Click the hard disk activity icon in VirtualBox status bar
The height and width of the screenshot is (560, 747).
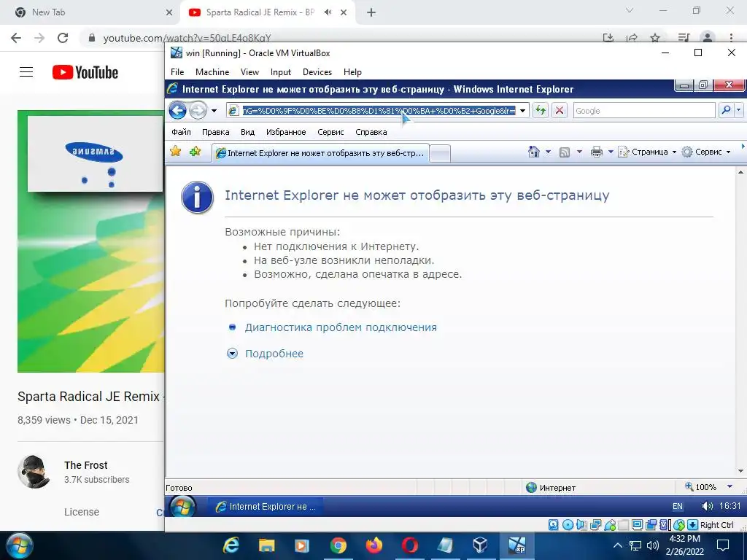tap(553, 525)
